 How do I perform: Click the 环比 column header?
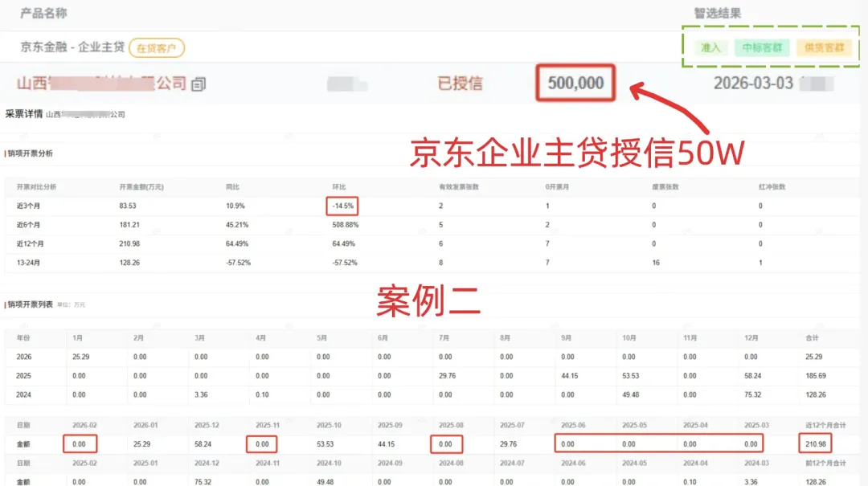pos(339,187)
